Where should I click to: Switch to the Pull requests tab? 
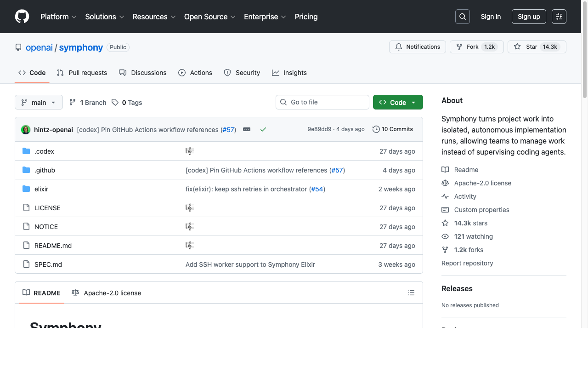point(82,73)
